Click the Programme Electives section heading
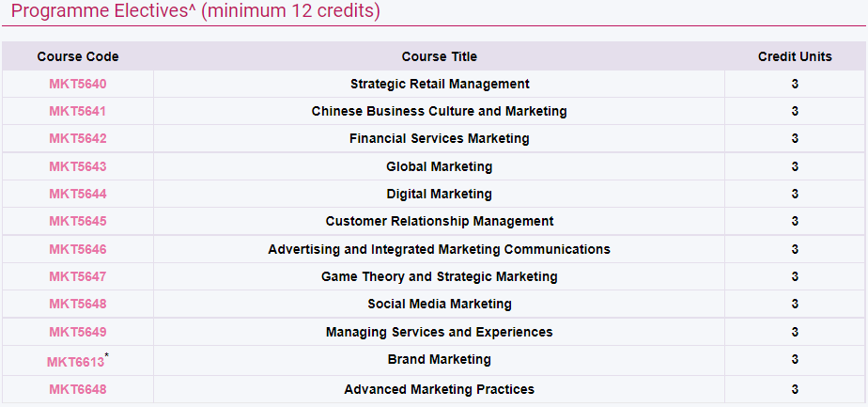 (195, 11)
